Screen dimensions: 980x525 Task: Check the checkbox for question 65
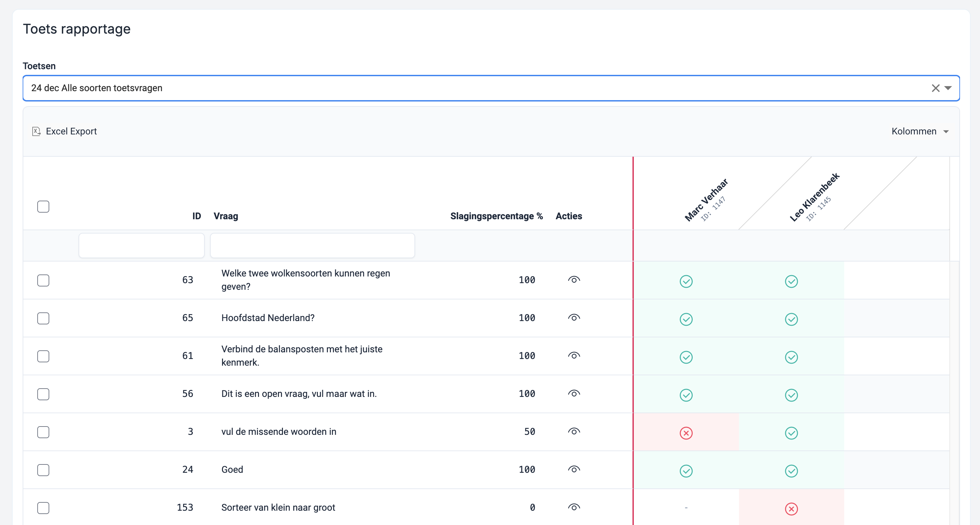click(x=43, y=318)
